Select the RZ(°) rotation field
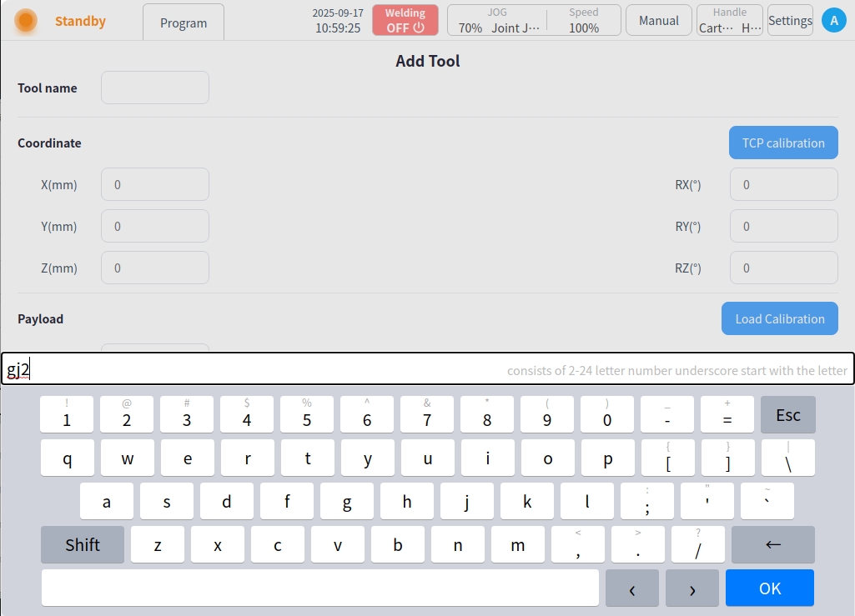The height and width of the screenshot is (616, 855). (x=783, y=268)
